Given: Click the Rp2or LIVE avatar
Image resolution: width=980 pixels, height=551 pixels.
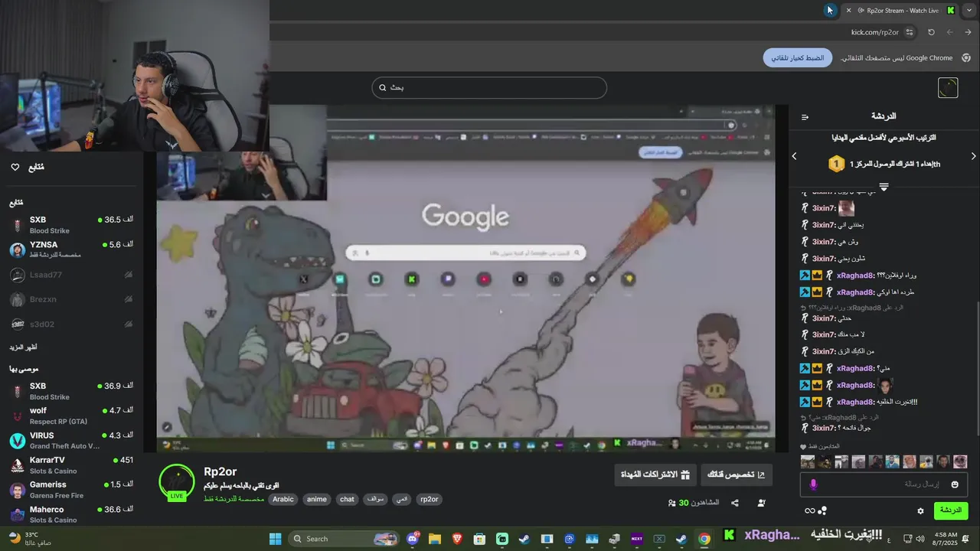Looking at the screenshot, I should click(x=177, y=482).
